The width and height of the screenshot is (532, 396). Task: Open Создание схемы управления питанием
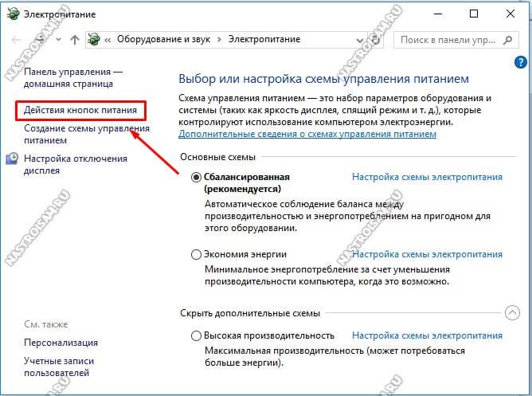pyautogui.click(x=87, y=135)
